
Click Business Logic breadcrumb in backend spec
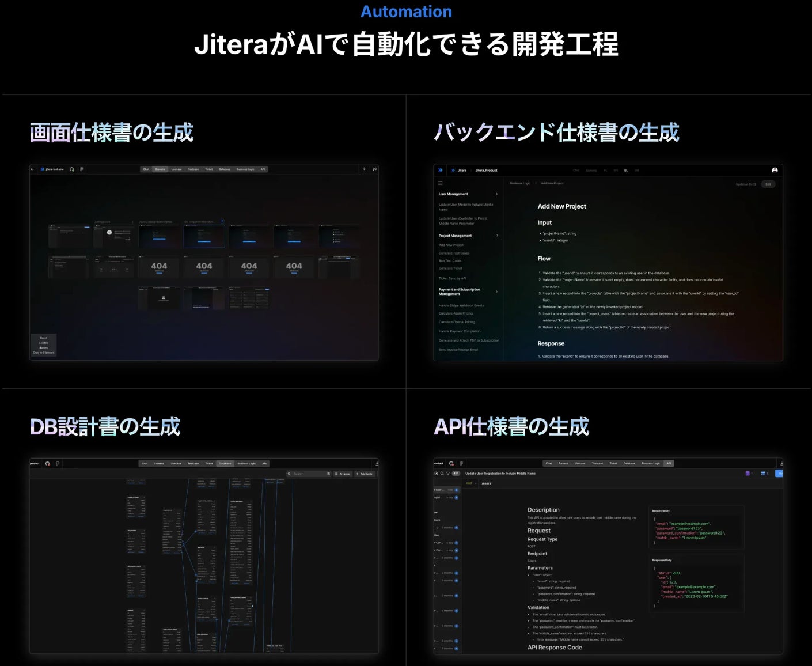[x=520, y=183]
